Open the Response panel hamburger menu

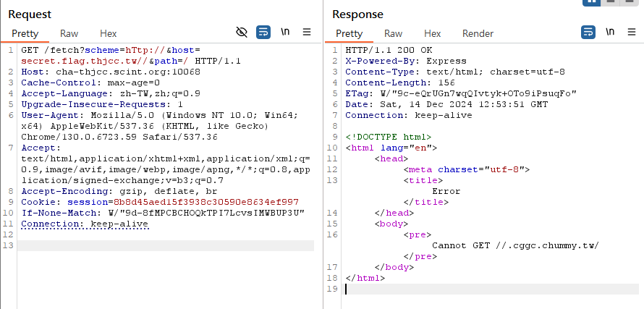pos(632,32)
